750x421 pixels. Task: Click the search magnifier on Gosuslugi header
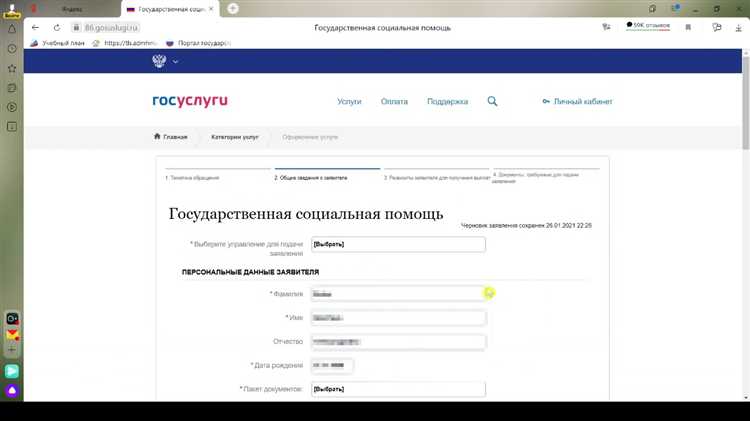coord(492,101)
